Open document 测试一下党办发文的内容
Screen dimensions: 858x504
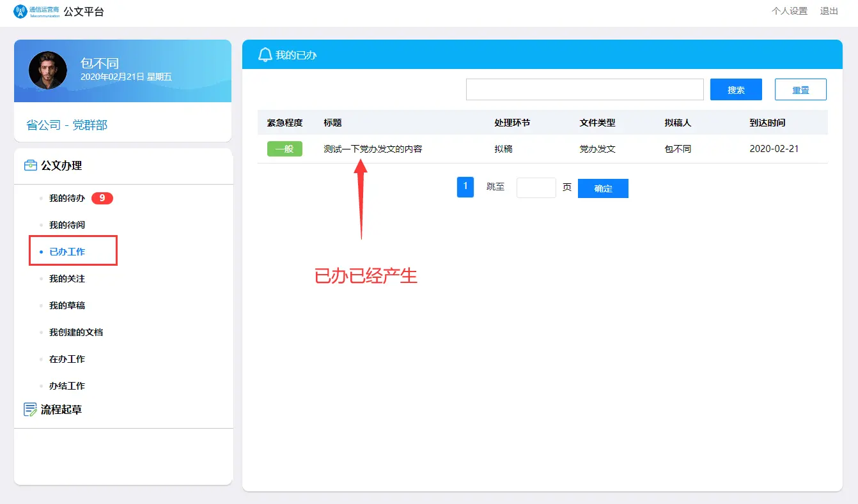point(373,149)
